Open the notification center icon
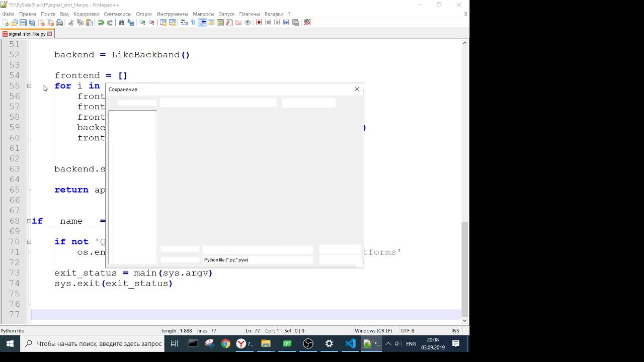644x362 pixels. coord(456,343)
